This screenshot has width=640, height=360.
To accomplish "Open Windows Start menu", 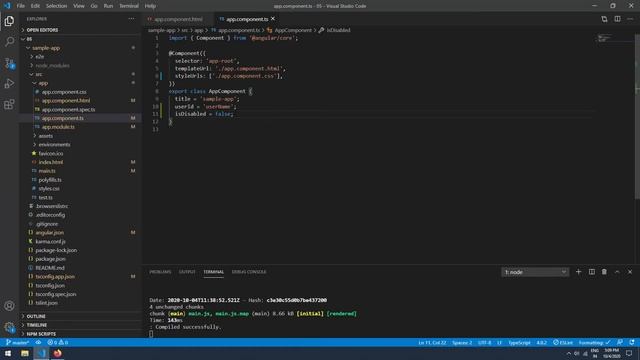I will point(8,353).
